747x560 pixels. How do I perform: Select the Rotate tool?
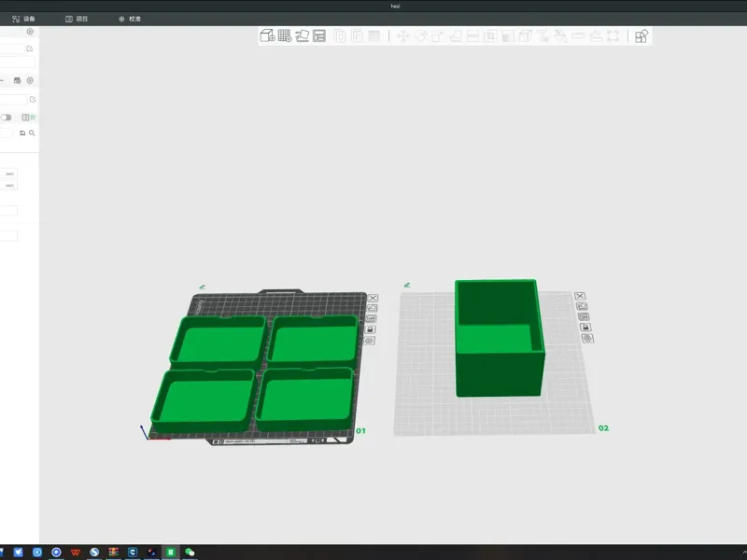[x=421, y=36]
